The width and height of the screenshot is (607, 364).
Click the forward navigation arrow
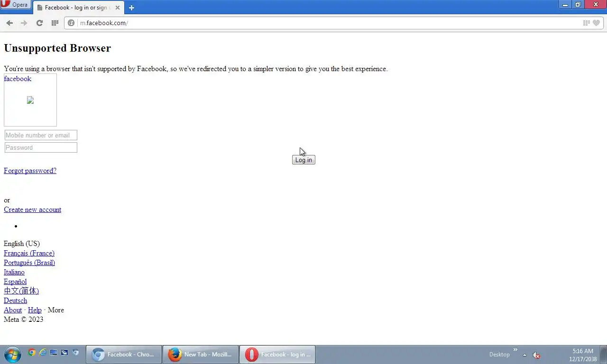(24, 23)
